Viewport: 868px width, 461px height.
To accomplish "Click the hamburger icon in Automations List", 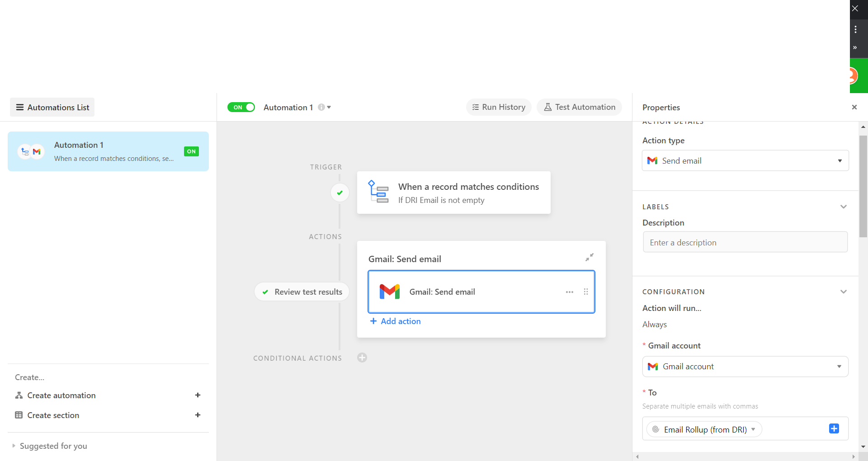I will 20,107.
